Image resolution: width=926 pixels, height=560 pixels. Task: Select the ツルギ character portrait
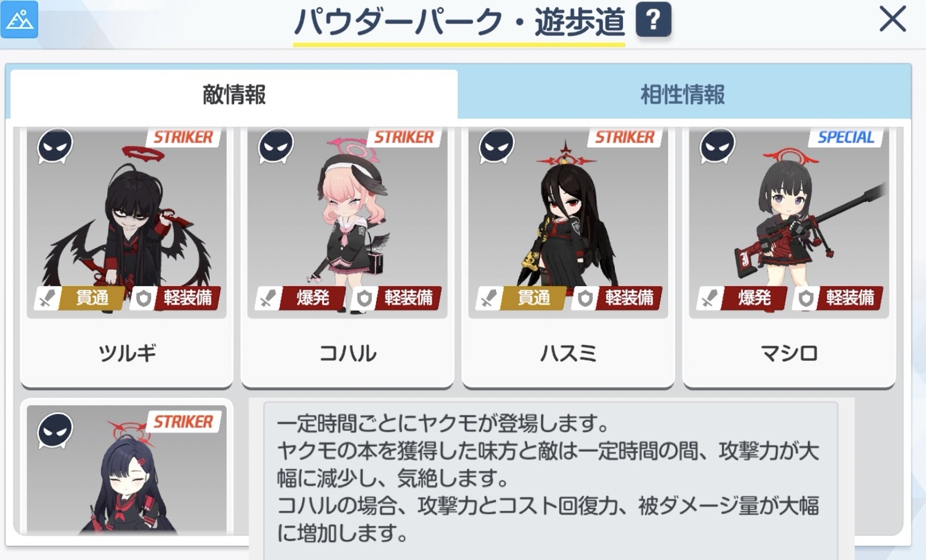[126, 223]
